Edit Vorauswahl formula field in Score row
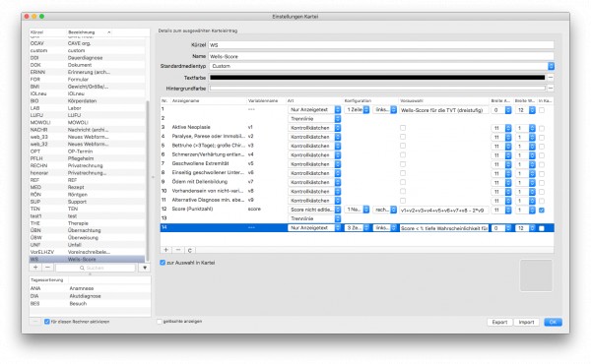This screenshot has width=591, height=364. (x=443, y=211)
